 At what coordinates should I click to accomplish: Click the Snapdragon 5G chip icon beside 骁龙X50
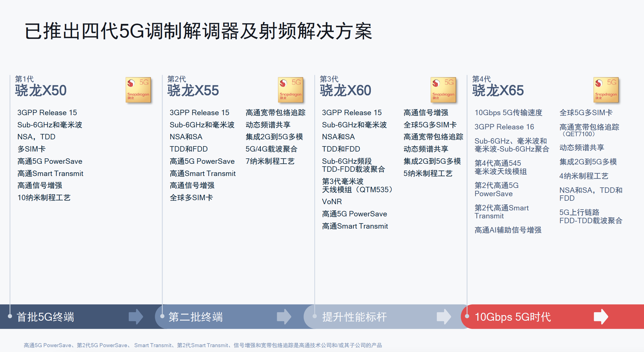pos(138,90)
